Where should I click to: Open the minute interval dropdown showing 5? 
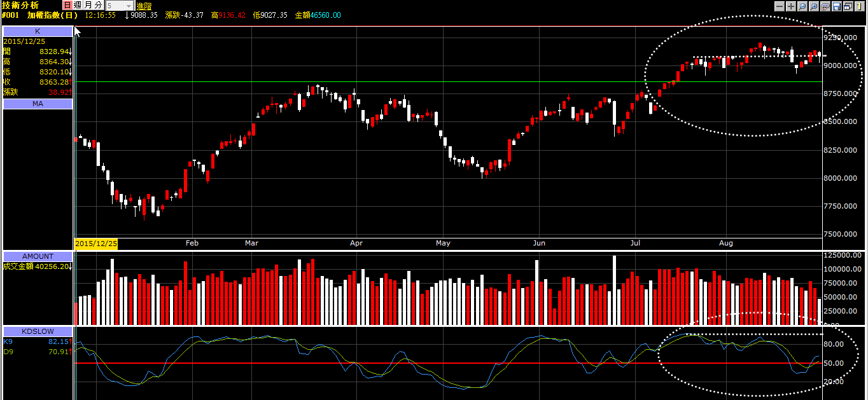click(119, 5)
